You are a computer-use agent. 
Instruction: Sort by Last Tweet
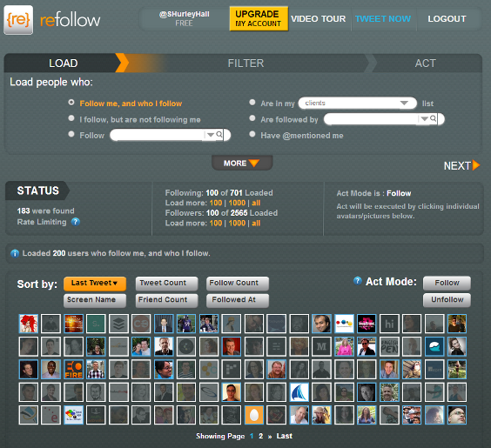coord(95,283)
